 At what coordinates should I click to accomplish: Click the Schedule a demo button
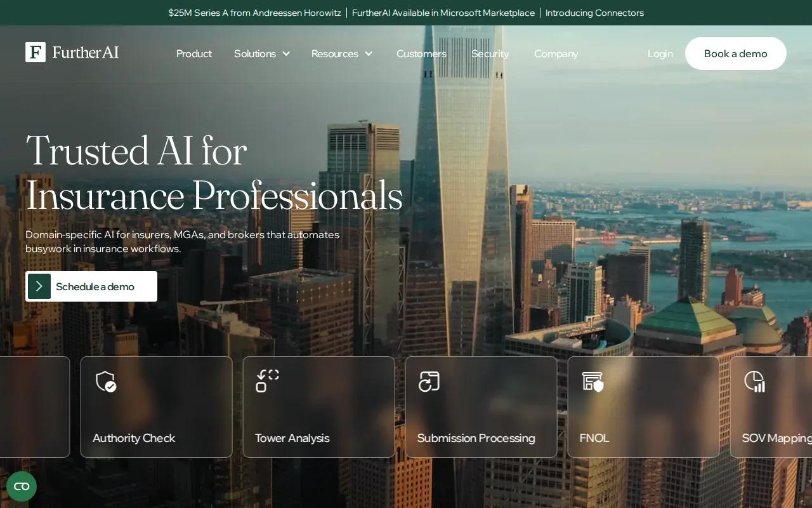click(91, 286)
